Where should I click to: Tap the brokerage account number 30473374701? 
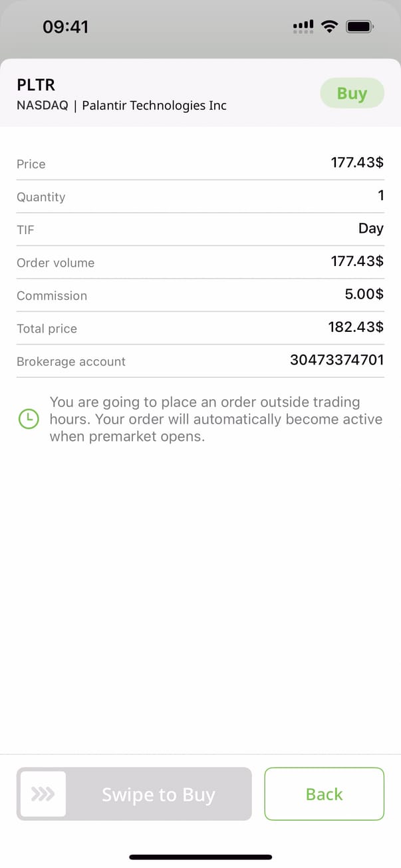(336, 361)
